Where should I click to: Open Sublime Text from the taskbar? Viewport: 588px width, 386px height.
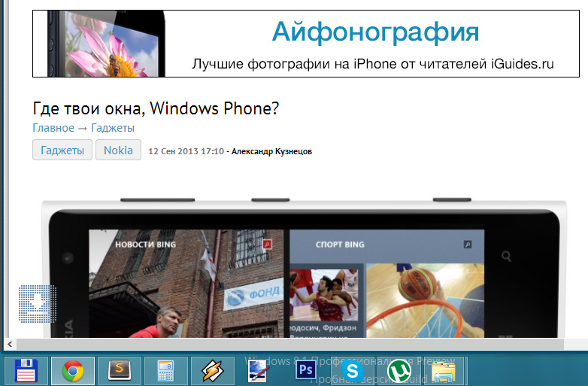click(x=120, y=371)
